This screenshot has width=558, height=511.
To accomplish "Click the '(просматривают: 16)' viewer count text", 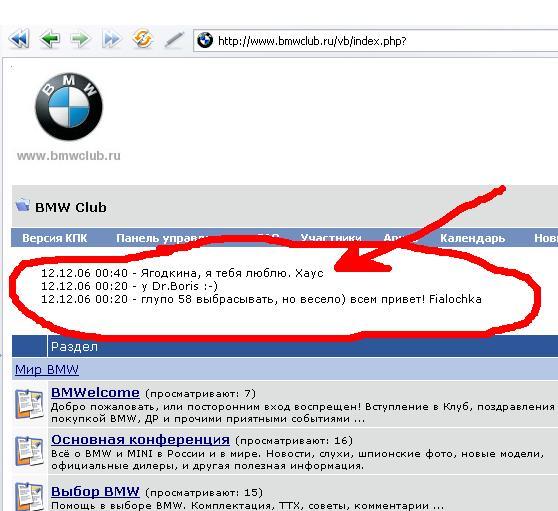I will click(294, 441).
